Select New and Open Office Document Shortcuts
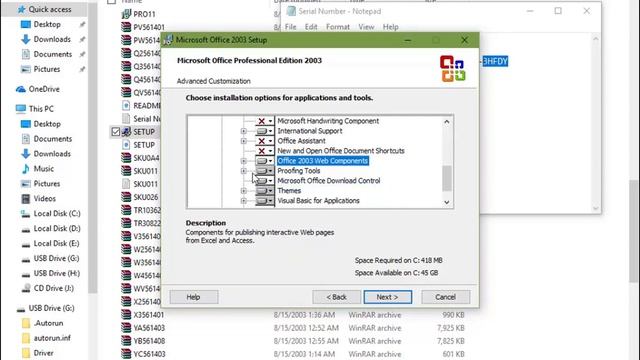Image resolution: width=640 pixels, height=360 pixels. click(x=341, y=151)
